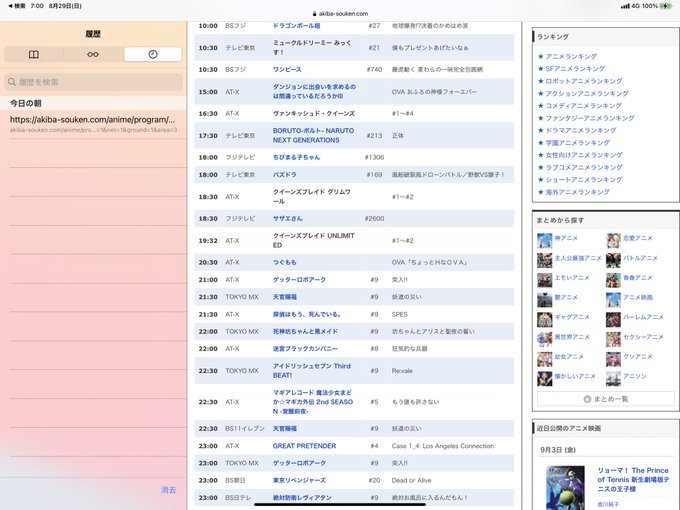Click the 異世界アニメ thumbnail icon
Viewport: 680px width, 510px height.
(x=545, y=339)
